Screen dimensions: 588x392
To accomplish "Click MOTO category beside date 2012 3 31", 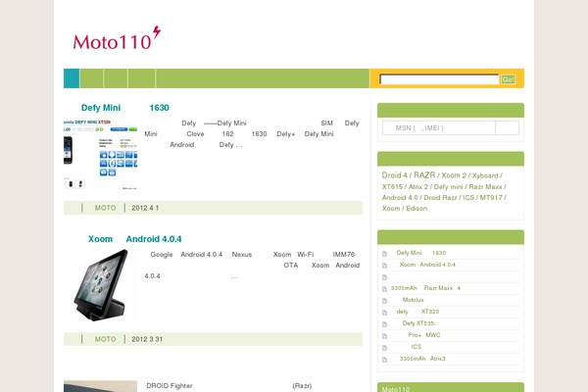I will [105, 339].
